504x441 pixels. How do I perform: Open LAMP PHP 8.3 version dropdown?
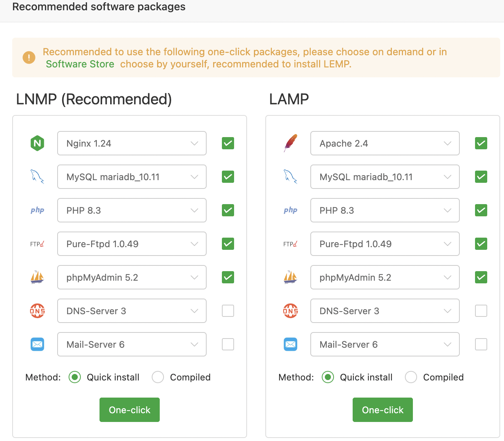tap(385, 210)
